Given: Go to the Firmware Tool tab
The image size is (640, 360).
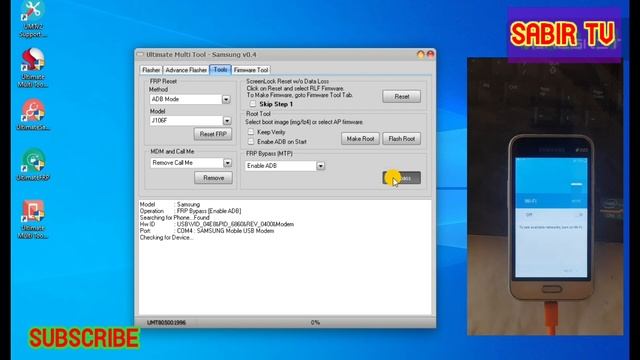Looking at the screenshot, I should point(251,70).
